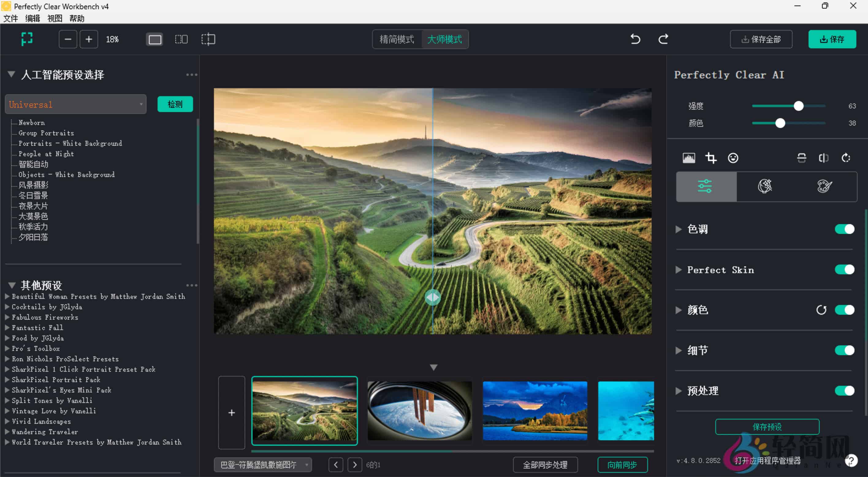
Task: Open the Universal preset dropdown
Action: pyautogui.click(x=75, y=104)
